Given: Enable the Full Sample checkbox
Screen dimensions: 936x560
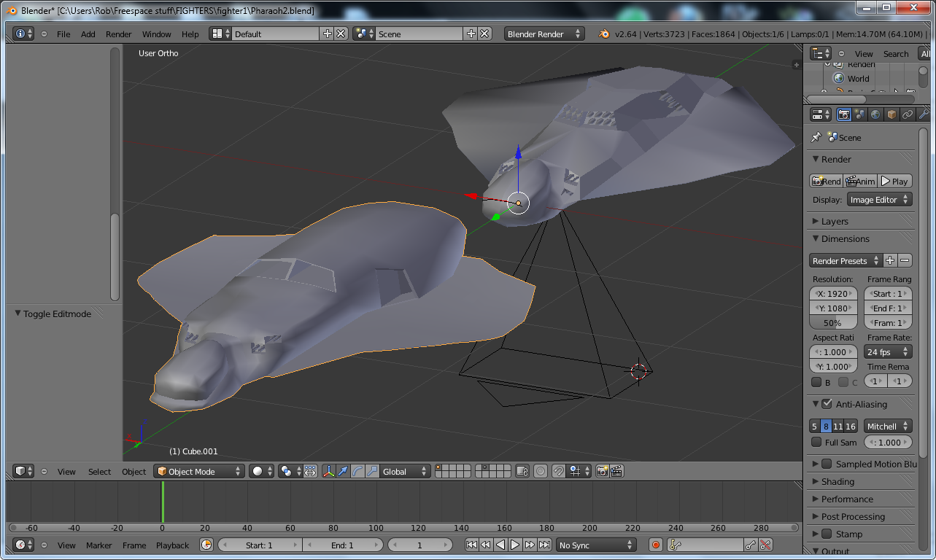Looking at the screenshot, I should (x=816, y=442).
